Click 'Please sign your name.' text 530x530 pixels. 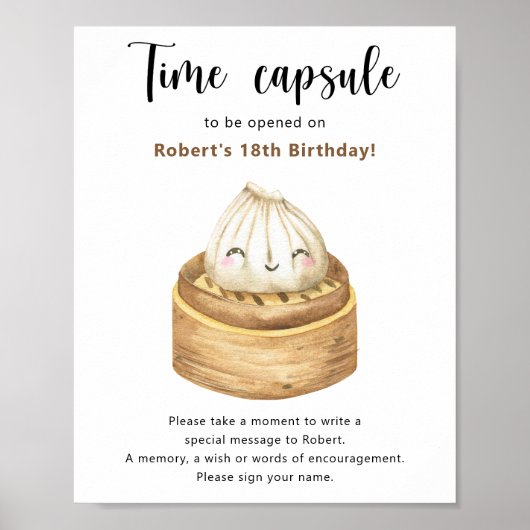point(265,477)
